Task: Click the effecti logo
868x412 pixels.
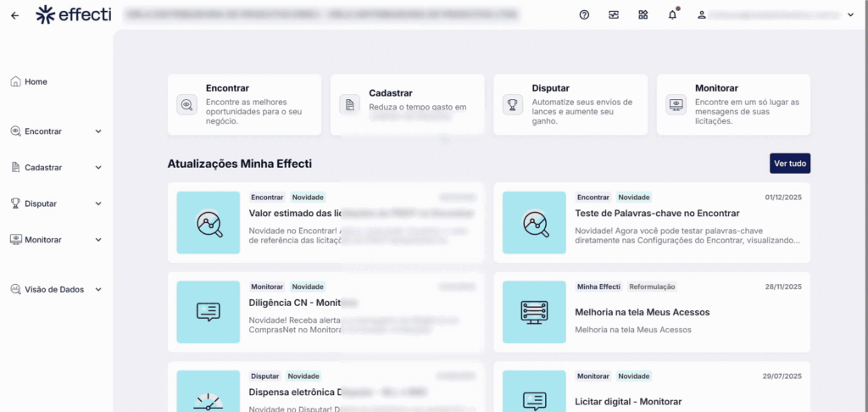Action: pyautogui.click(x=74, y=14)
